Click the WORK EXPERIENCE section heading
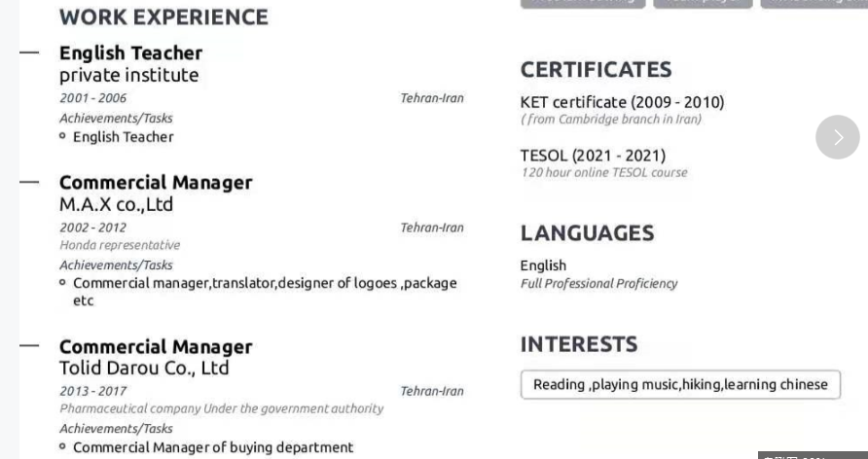 (163, 18)
